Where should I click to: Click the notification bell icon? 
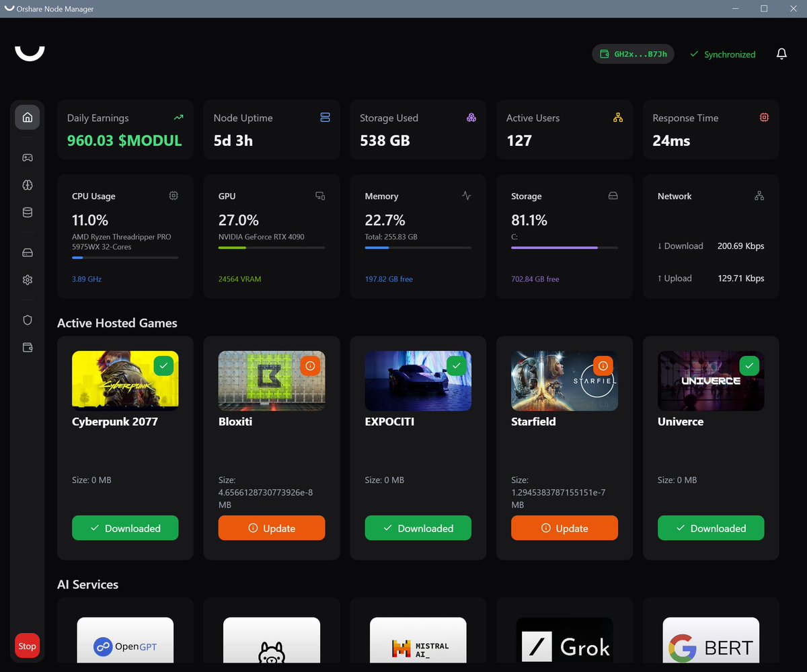coord(781,54)
